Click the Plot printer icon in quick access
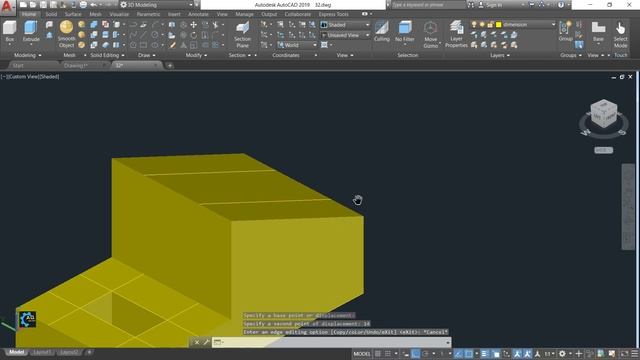The image size is (640, 360). tap(83, 5)
